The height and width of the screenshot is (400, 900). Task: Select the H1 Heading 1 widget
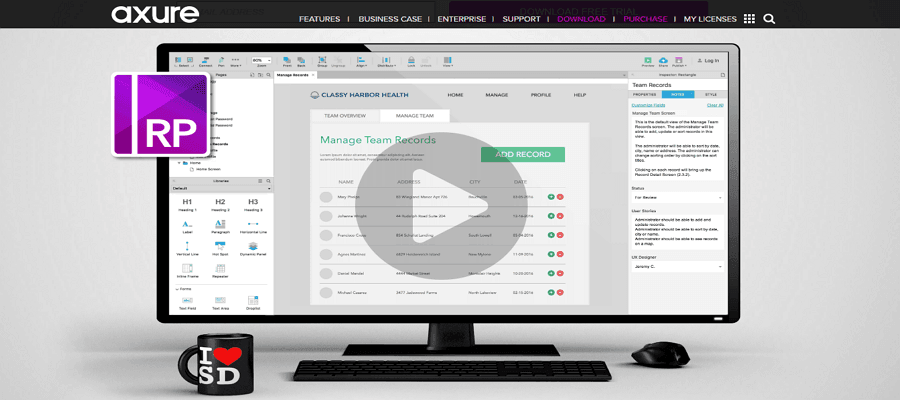tap(187, 205)
